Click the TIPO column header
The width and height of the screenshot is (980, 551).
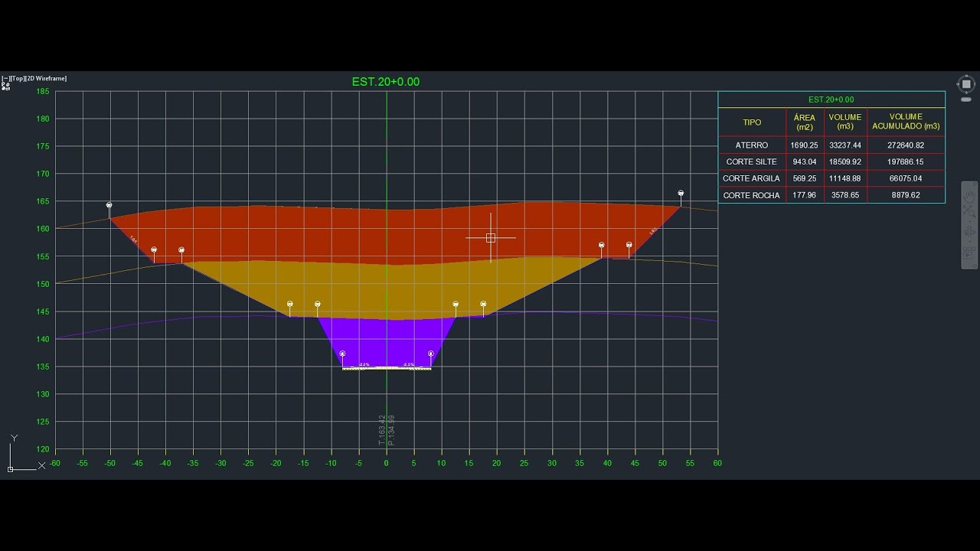click(x=752, y=122)
